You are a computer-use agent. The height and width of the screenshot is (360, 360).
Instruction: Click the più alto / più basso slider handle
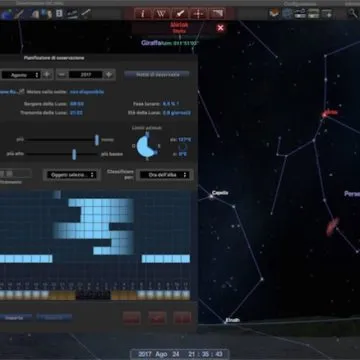tap(74, 154)
